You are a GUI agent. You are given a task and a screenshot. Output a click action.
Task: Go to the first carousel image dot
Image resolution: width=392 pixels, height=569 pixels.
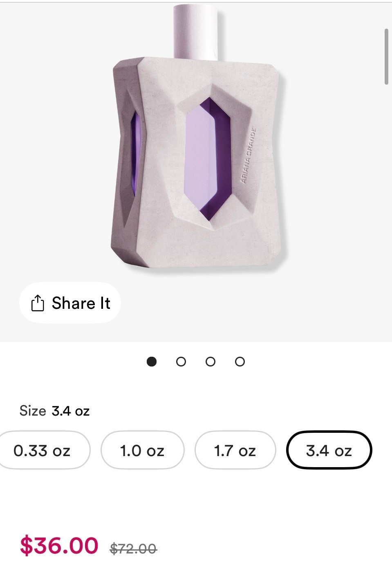pyautogui.click(x=152, y=362)
